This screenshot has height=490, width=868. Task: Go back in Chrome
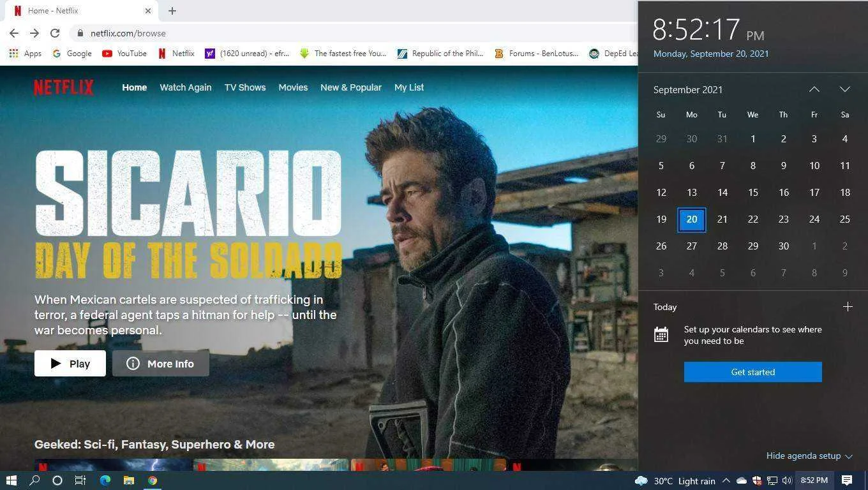tap(14, 33)
